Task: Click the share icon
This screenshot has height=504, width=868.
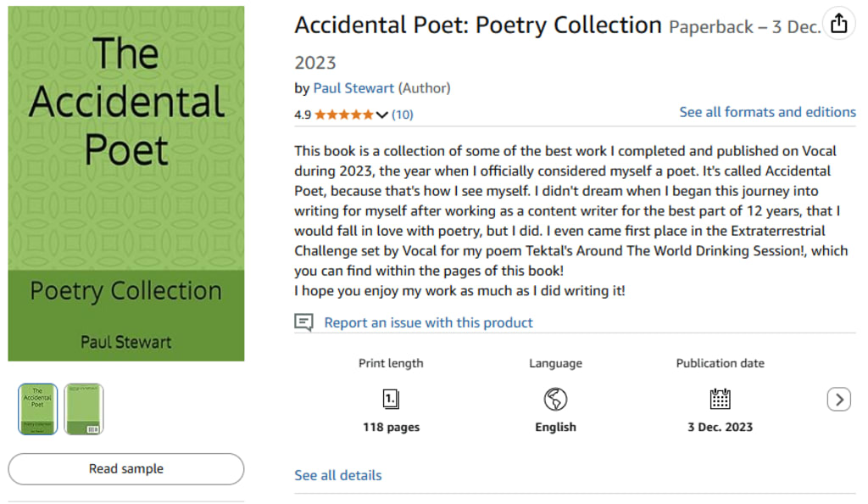Action: point(838,24)
